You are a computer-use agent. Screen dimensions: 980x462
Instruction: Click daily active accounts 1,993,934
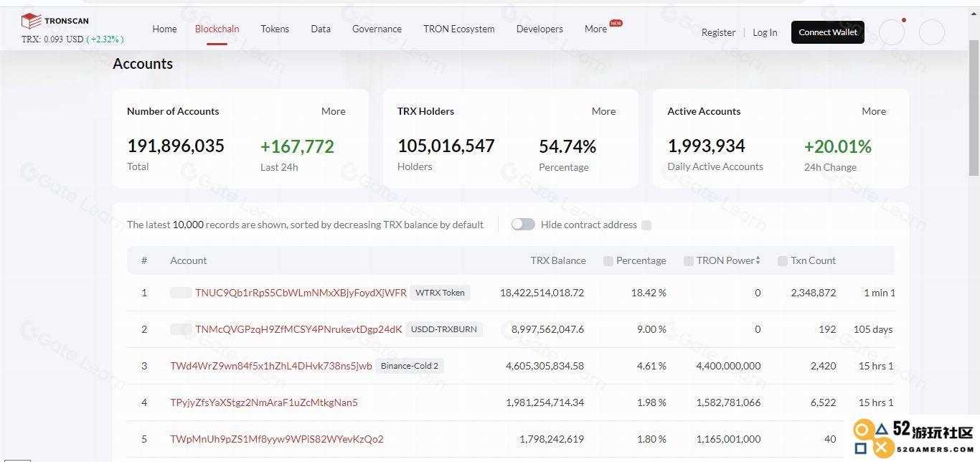(707, 146)
